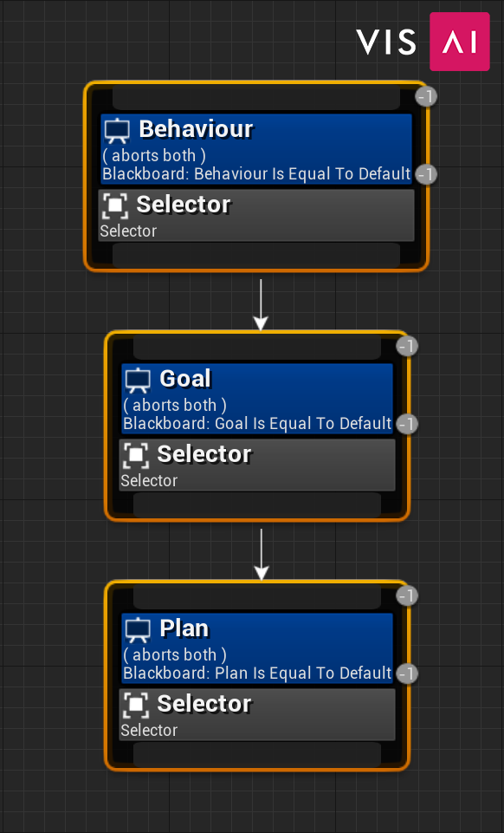Image resolution: width=504 pixels, height=833 pixels.
Task: Click the execution index badge beside Behaviour decorator
Action: point(426,174)
